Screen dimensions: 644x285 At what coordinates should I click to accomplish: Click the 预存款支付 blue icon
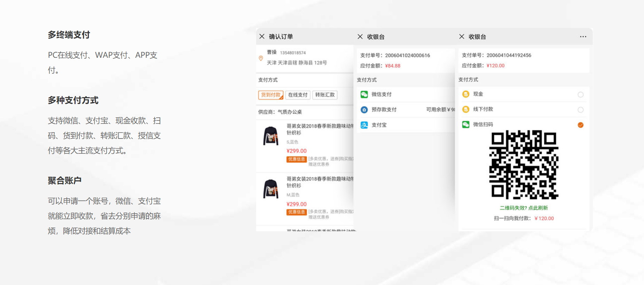(x=364, y=110)
